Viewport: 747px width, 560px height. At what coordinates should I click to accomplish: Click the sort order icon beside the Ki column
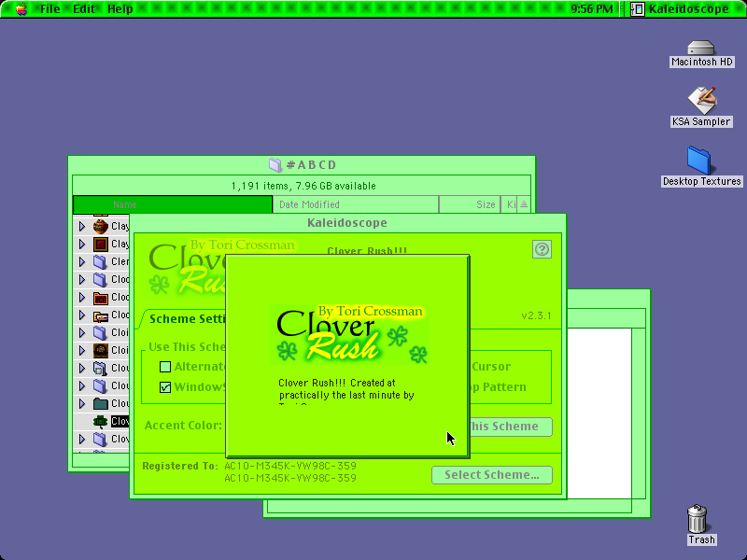point(524,204)
